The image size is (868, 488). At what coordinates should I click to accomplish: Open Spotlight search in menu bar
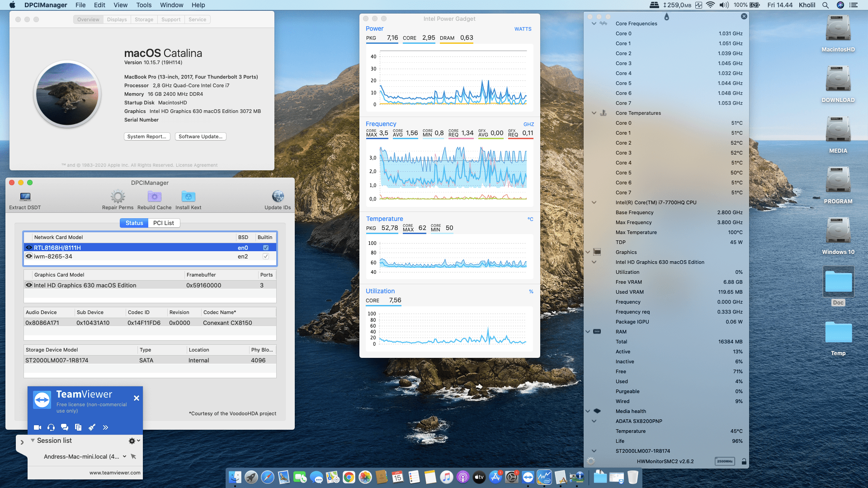826,5
